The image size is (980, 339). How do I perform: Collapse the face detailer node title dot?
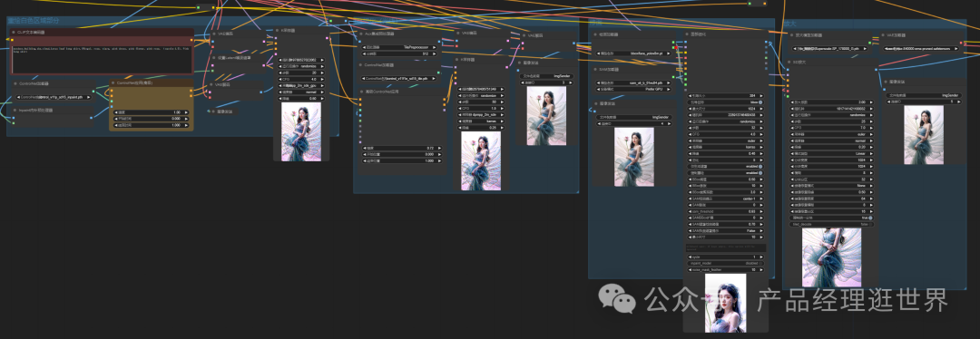[x=687, y=34]
